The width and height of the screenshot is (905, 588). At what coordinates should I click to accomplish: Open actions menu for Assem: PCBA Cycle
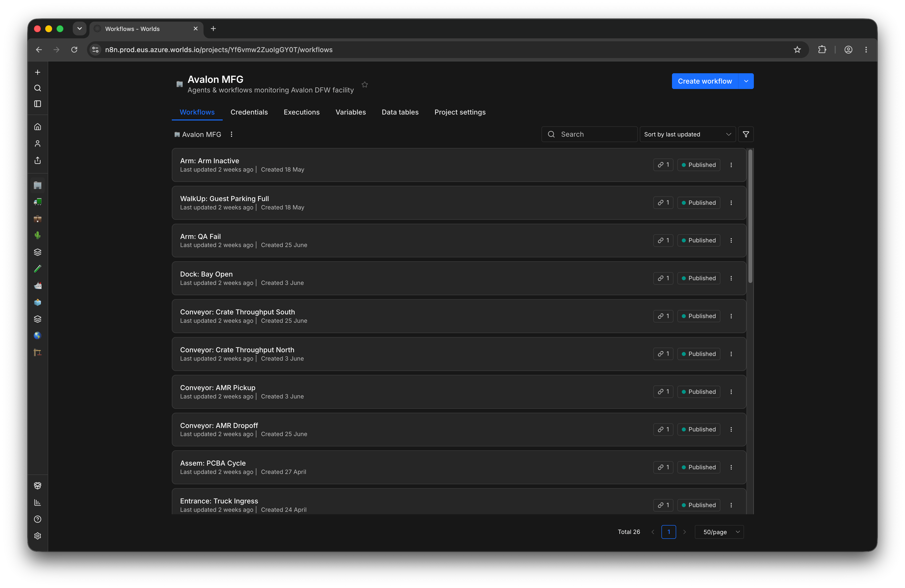pos(731,468)
